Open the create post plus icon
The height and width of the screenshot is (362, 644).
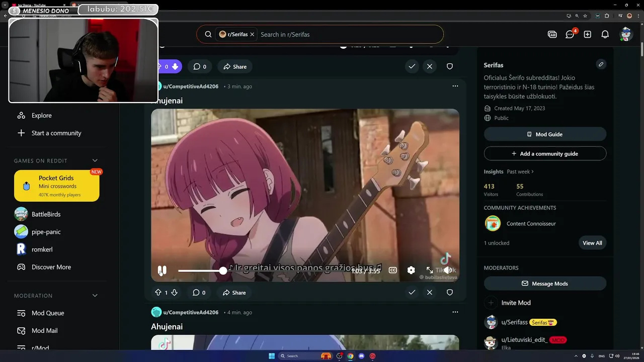point(588,34)
